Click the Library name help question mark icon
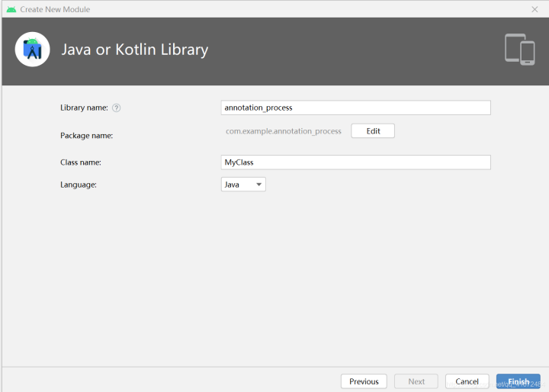This screenshot has height=392, width=549. [x=116, y=108]
